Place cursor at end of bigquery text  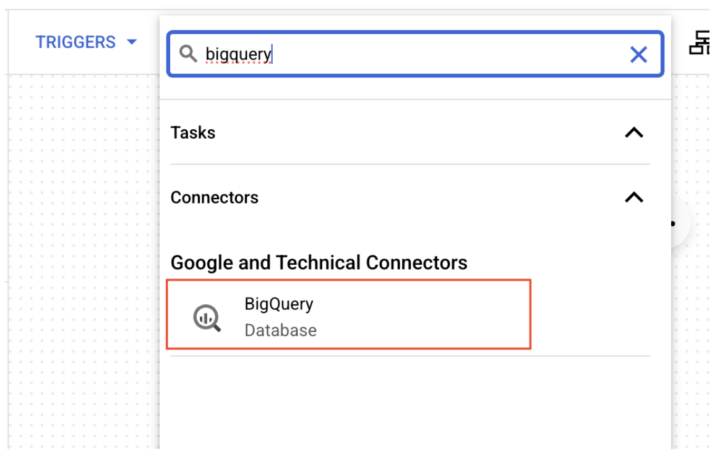pos(272,54)
